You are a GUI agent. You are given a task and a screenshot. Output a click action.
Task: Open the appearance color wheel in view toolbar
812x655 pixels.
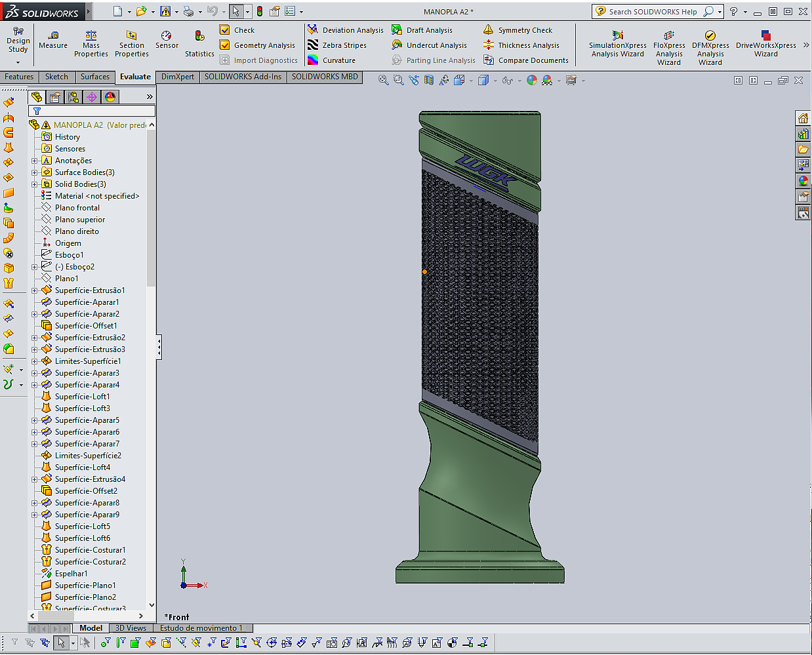pyautogui.click(x=532, y=80)
